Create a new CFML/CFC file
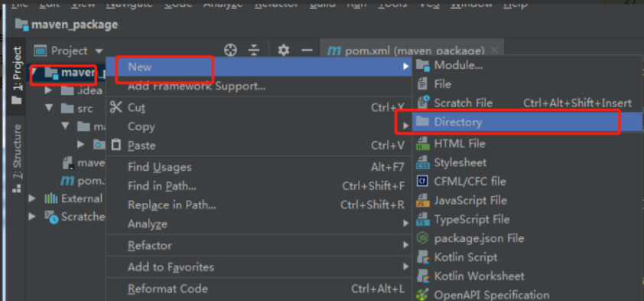This screenshot has width=644, height=301. (x=527, y=182)
